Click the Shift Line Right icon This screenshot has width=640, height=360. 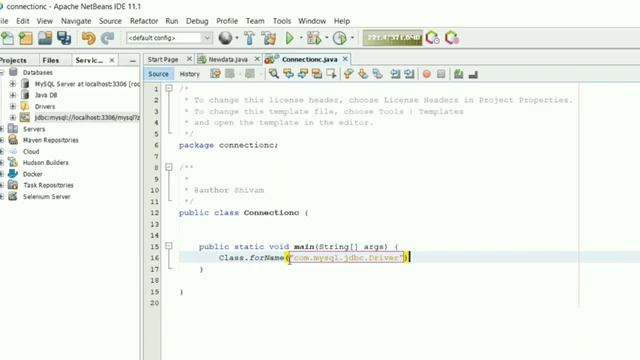pyautogui.click(x=409, y=74)
